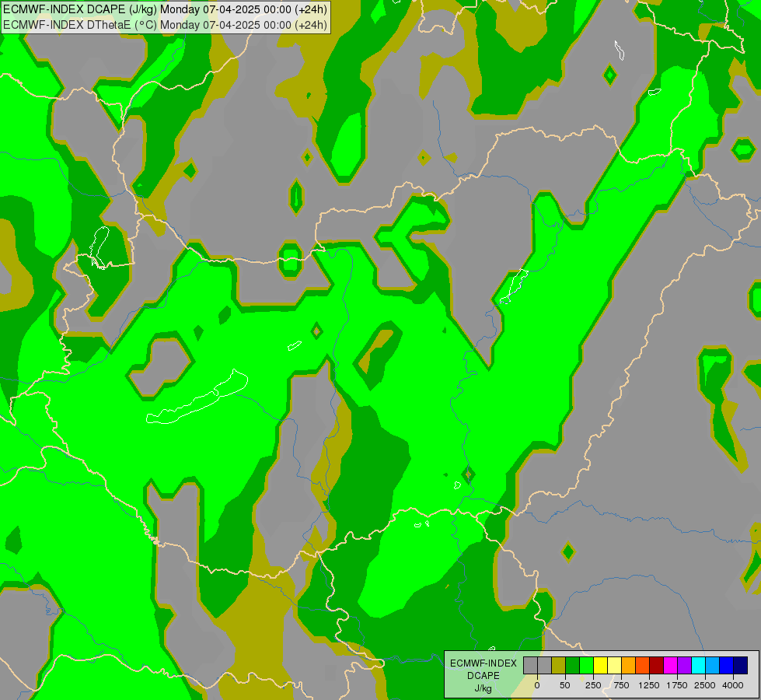Click the dark green legend swatch

(x=573, y=665)
